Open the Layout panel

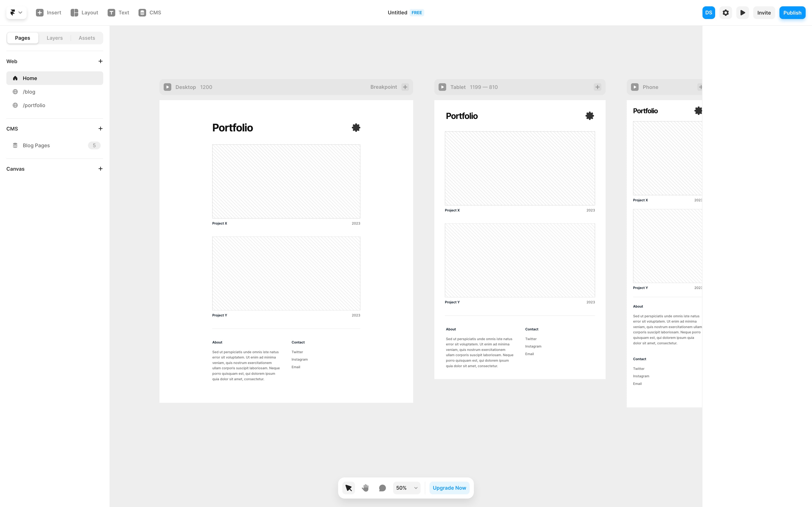(x=84, y=12)
